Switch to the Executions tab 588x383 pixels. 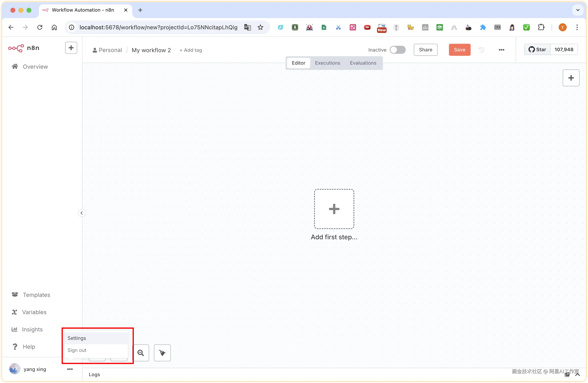tap(327, 63)
